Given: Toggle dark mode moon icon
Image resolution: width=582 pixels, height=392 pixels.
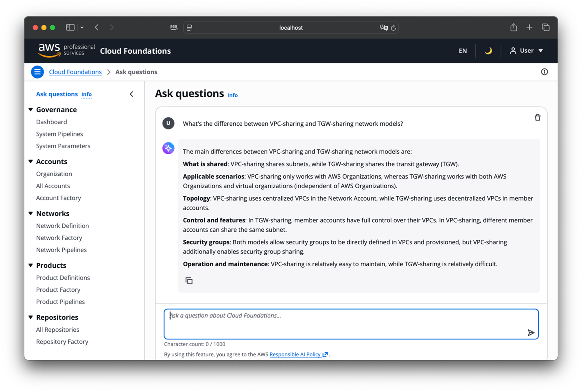Looking at the screenshot, I should [x=488, y=51].
